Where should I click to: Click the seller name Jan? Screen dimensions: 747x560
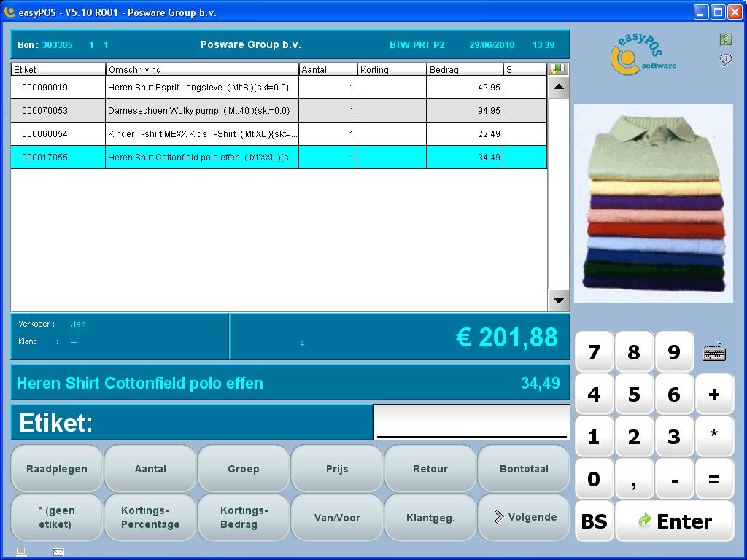(78, 324)
